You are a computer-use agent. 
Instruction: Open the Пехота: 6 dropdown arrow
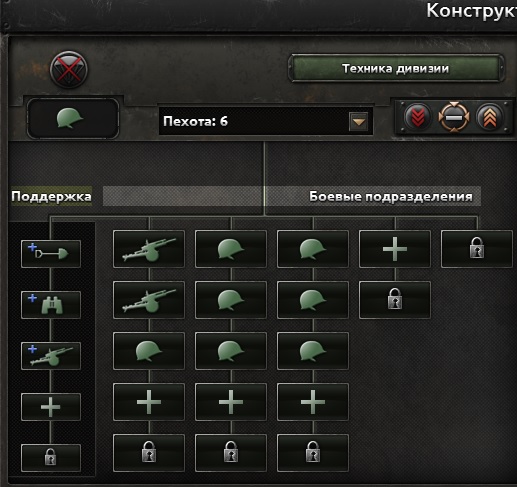tap(358, 121)
